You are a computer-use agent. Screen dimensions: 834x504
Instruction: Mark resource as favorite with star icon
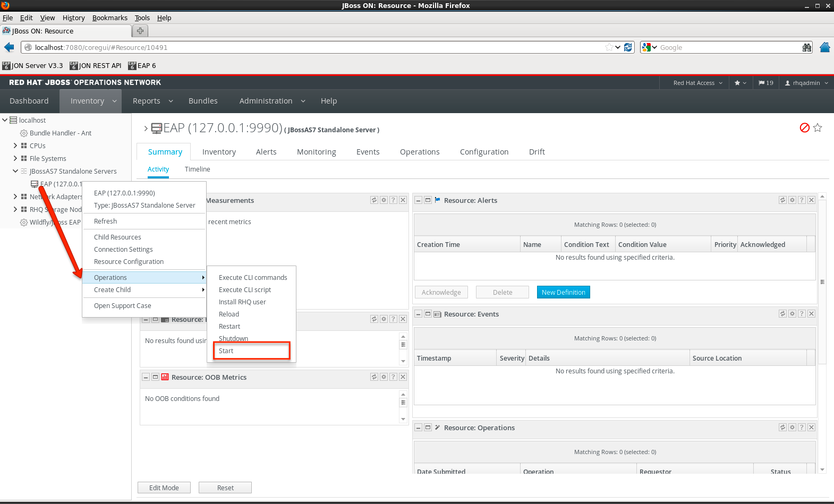pyautogui.click(x=818, y=127)
